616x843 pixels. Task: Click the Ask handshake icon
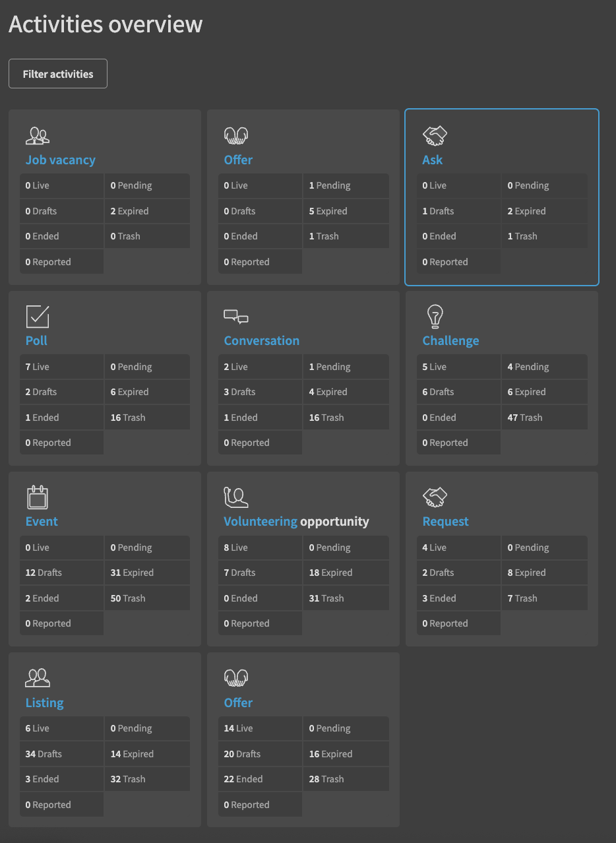coord(435,136)
